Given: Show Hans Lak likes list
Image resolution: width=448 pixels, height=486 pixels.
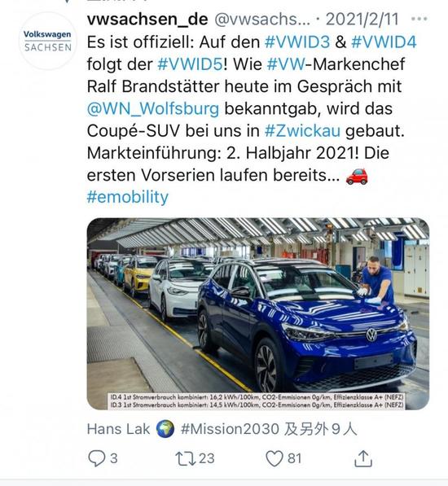Looking at the screenshot, I should 222,429.
